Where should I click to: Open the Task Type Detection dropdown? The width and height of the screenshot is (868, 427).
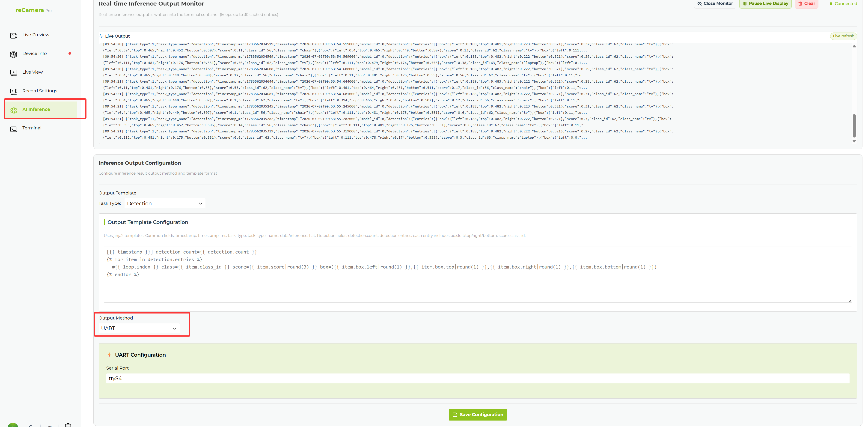point(165,203)
